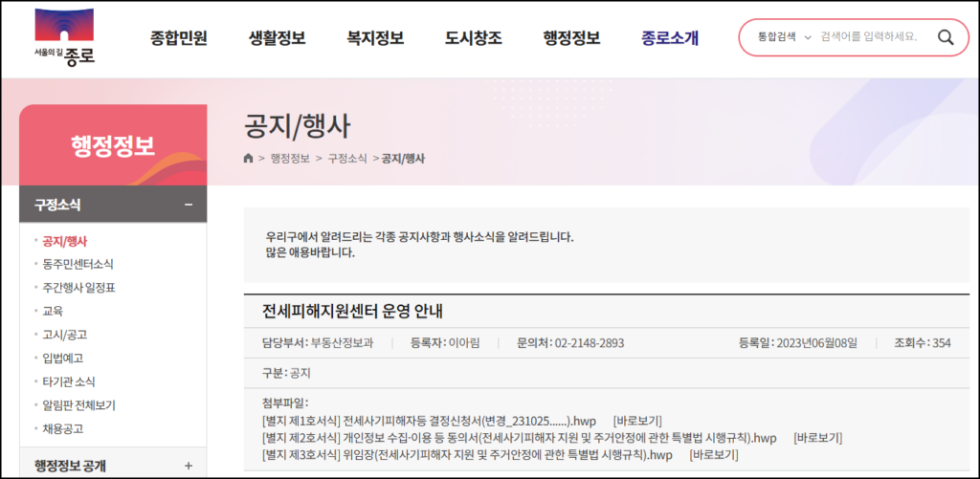Click the 전세피해지원센터 운영 안내 title
The width and height of the screenshot is (980, 479).
click(353, 311)
